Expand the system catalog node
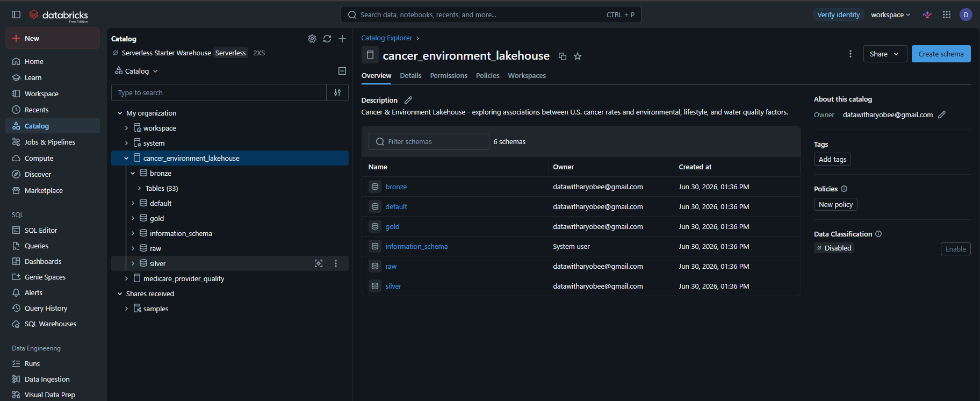 (x=126, y=143)
